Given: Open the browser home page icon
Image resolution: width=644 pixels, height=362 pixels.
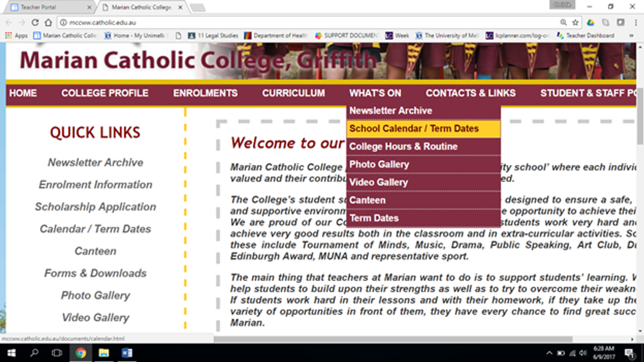Looking at the screenshot, I should [48, 23].
